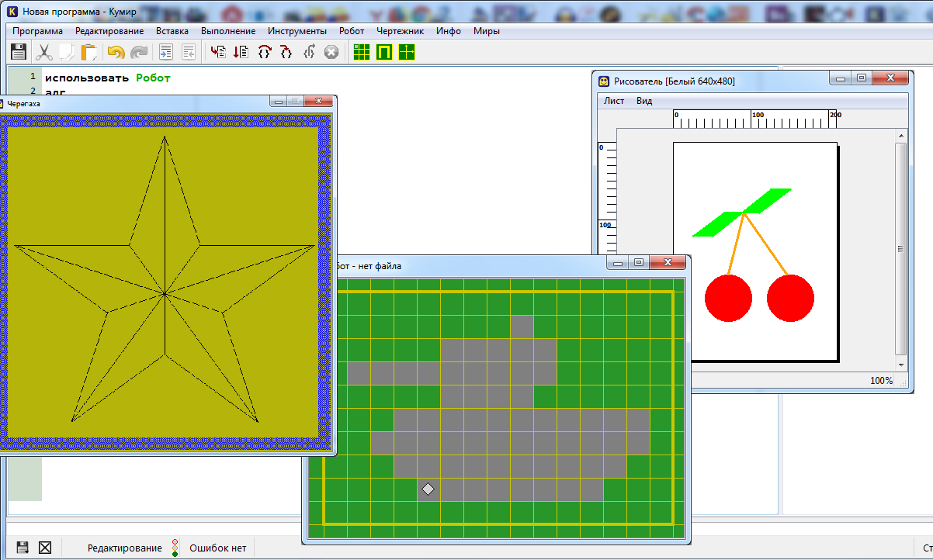Click the crossed-box icon in the status bar

pyautogui.click(x=45, y=548)
